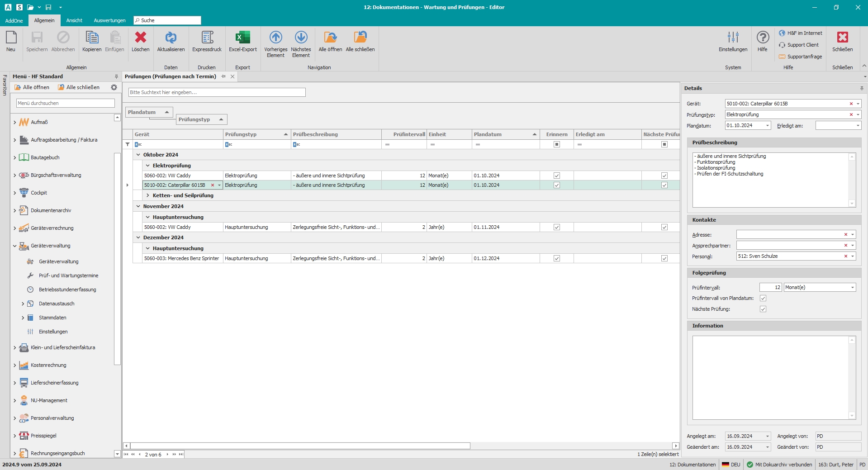Click the red Löschen delete icon

(140, 38)
